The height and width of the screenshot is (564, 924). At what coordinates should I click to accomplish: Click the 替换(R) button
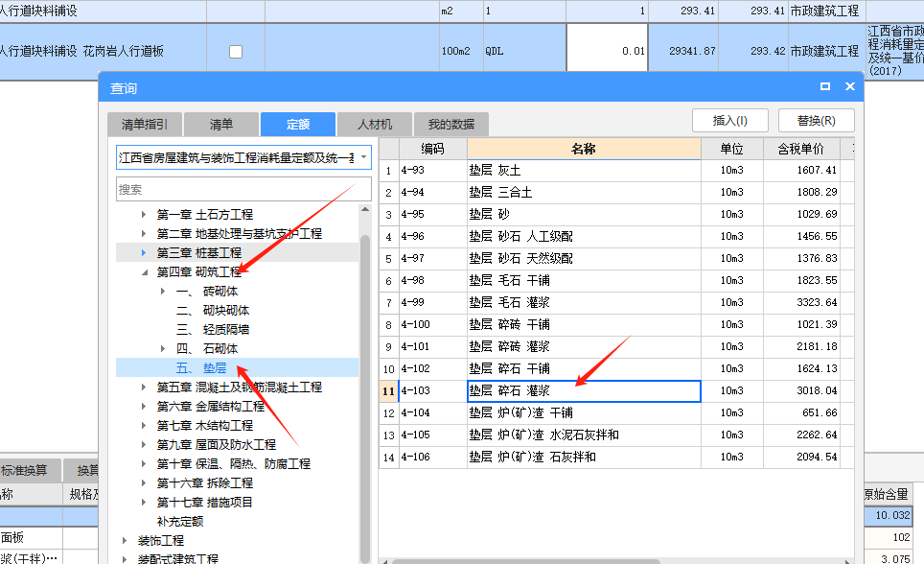[x=816, y=120]
